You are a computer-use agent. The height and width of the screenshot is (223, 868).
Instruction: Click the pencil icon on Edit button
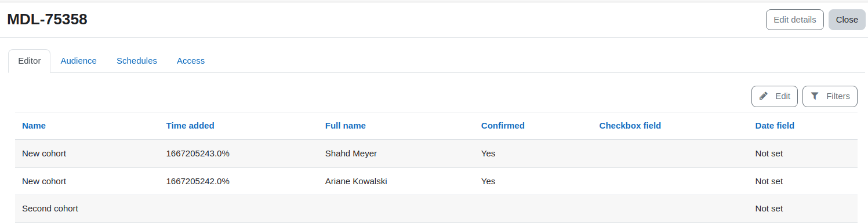pos(764,96)
